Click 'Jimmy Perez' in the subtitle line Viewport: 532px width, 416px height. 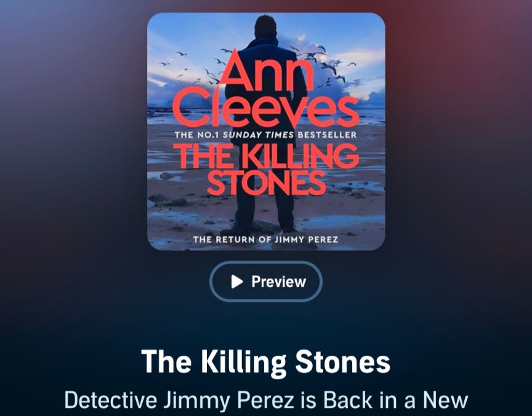point(228,400)
